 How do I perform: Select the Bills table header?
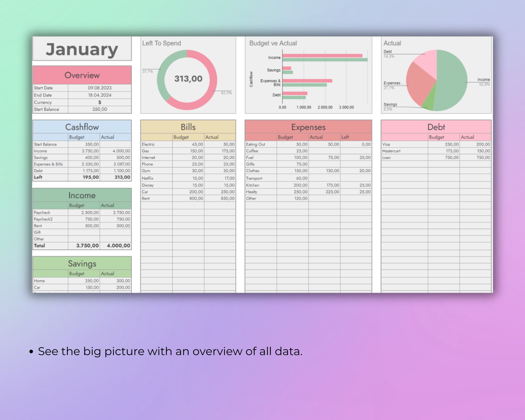(x=188, y=127)
